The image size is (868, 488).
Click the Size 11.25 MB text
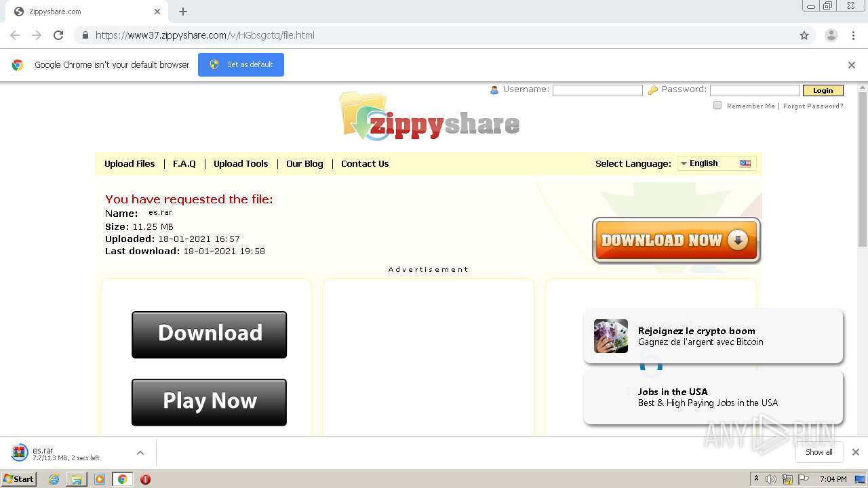click(x=139, y=226)
